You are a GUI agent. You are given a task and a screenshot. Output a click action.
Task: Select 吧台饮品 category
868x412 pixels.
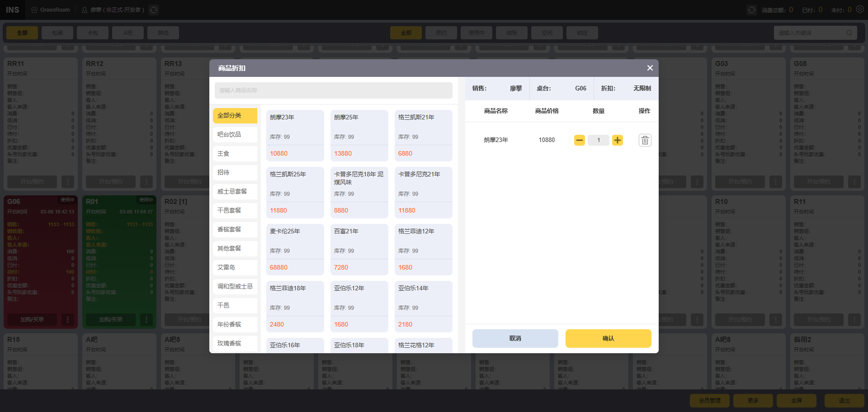pyautogui.click(x=235, y=135)
